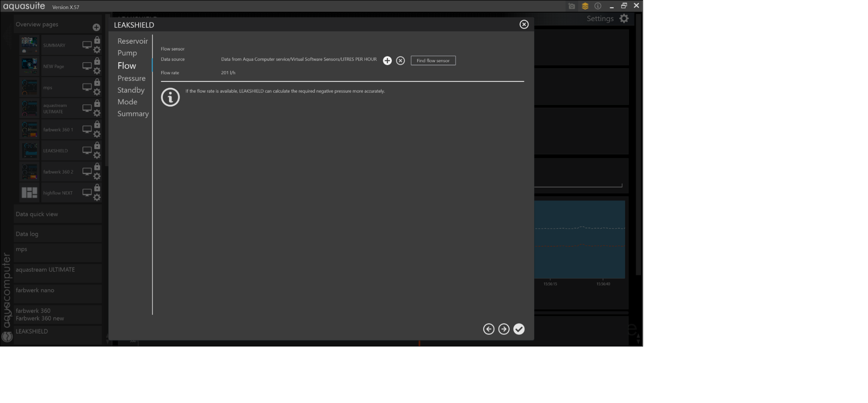Image resolution: width=868 pixels, height=403 pixels.
Task: Open page settings gear for farbwerk 360 2
Action: click(97, 176)
